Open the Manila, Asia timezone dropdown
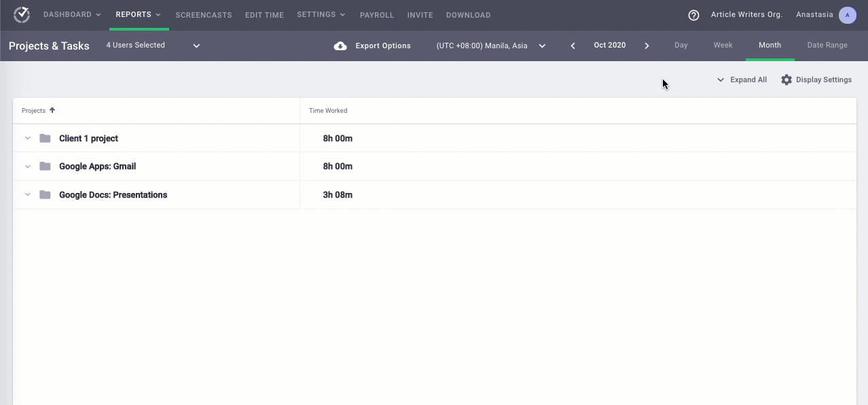Image resolution: width=868 pixels, height=405 pixels. [491, 46]
